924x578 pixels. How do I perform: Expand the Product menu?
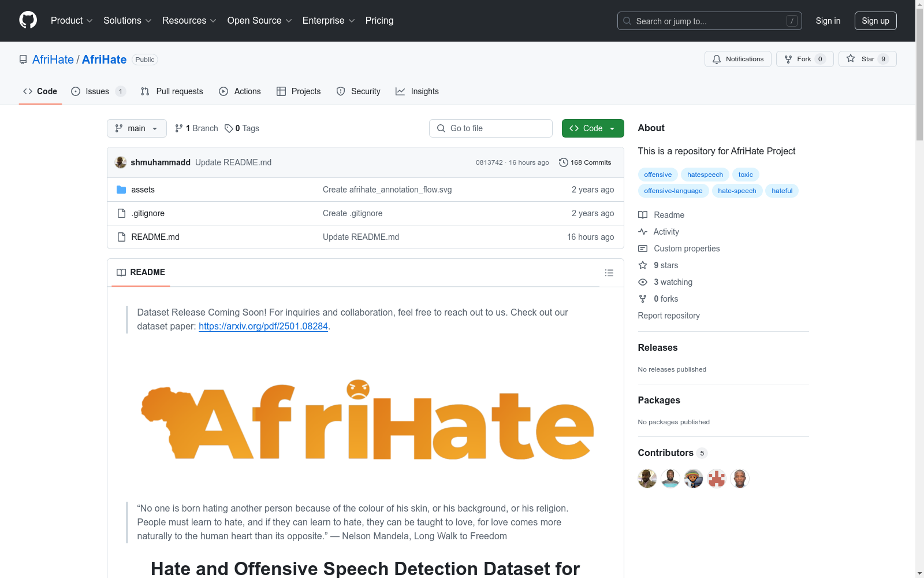72,21
